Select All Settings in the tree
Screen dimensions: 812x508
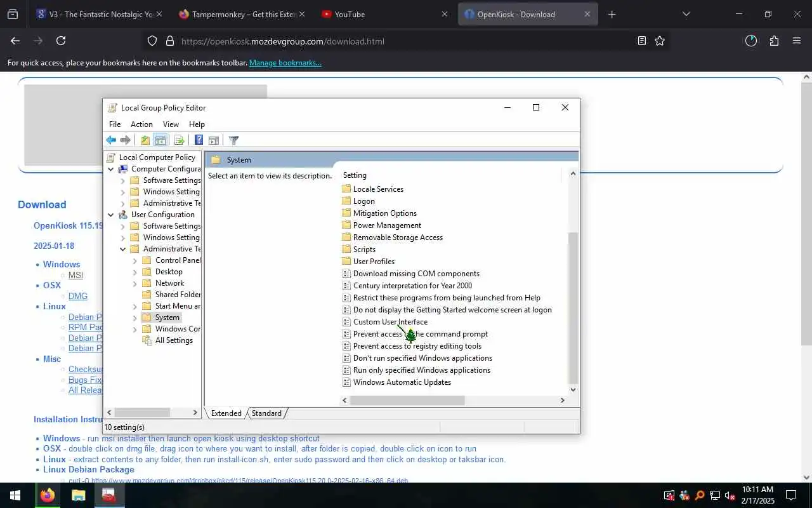point(174,340)
